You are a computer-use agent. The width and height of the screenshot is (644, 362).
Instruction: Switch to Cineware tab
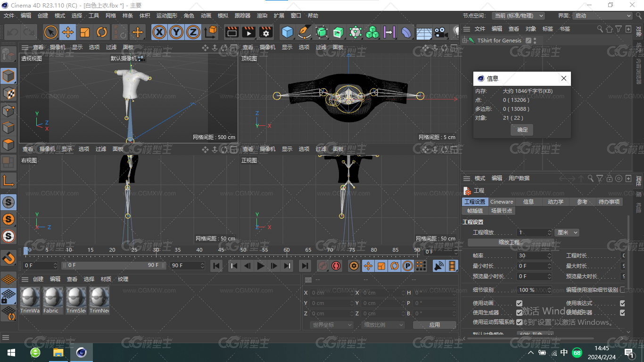tap(502, 202)
